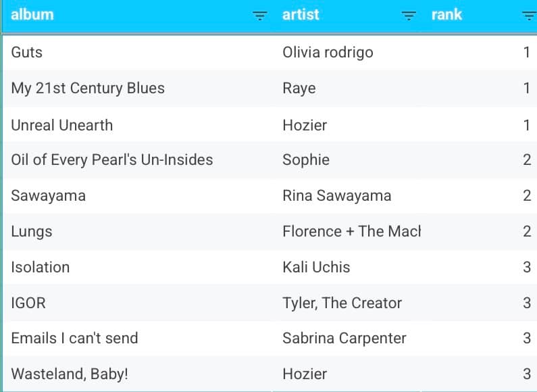Select the Unreal Unearth album cell
The height and width of the screenshot is (392, 537).
click(138, 125)
